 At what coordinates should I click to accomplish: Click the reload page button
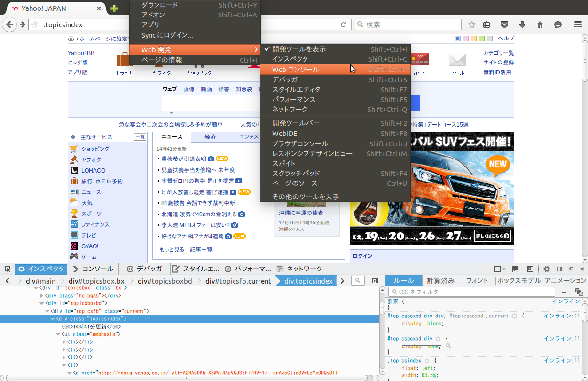click(x=344, y=24)
